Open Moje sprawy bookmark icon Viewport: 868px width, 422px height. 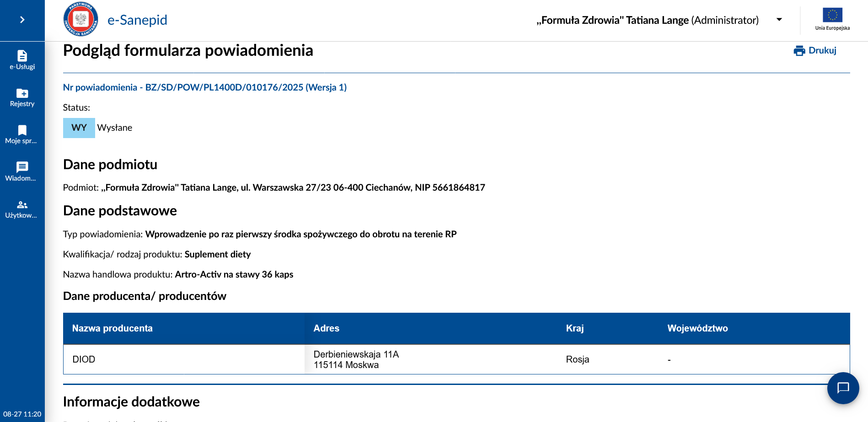22,130
